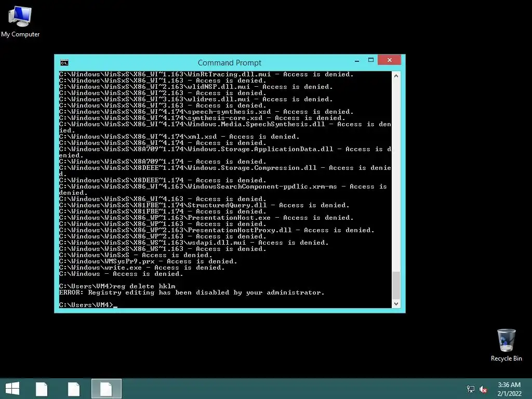The image size is (532, 399).
Task: Click the 'xml.xsd' access denied line
Action: 179,137
